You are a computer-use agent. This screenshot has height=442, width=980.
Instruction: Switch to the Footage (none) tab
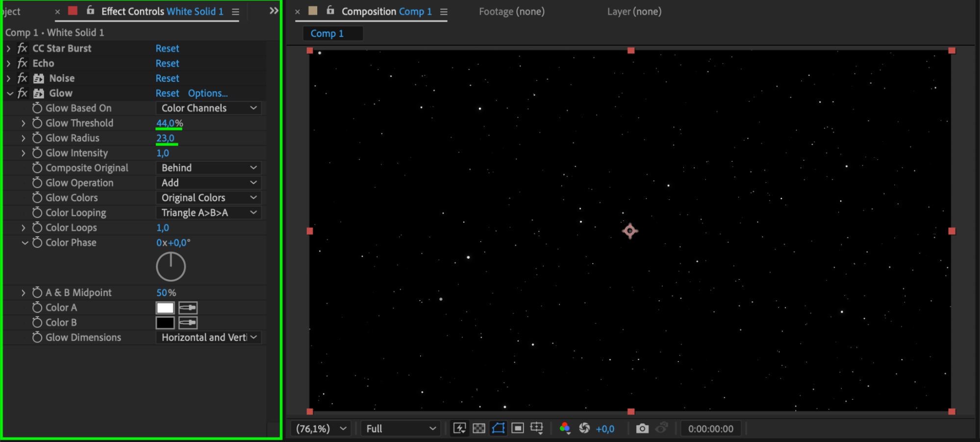click(x=511, y=11)
